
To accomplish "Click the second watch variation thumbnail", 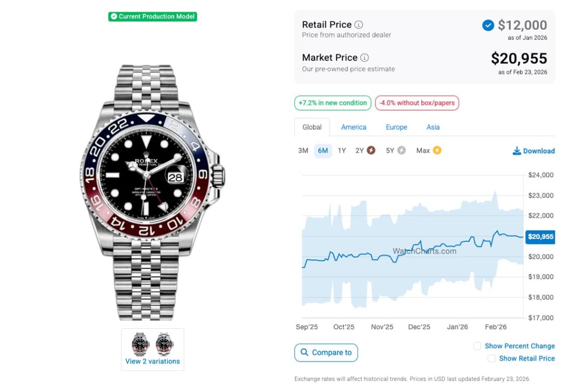I will (165, 344).
